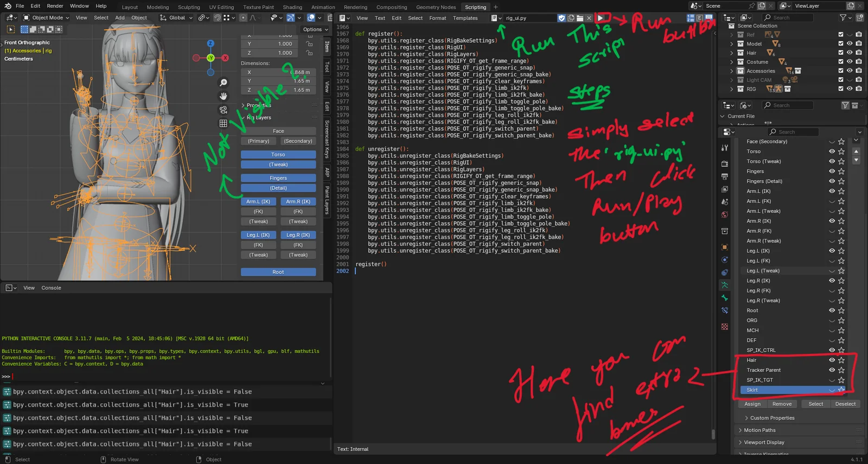
Task: Switch orthographic/perspective with grid icon
Action: tap(223, 123)
